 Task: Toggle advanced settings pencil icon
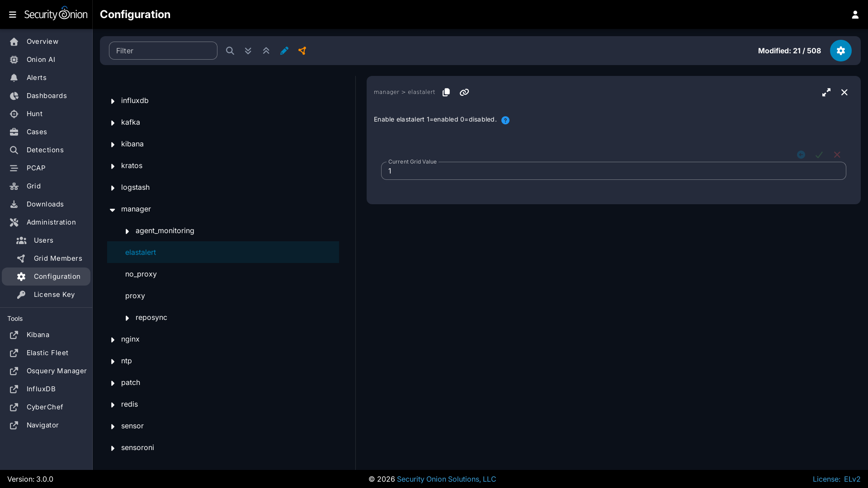(x=284, y=51)
